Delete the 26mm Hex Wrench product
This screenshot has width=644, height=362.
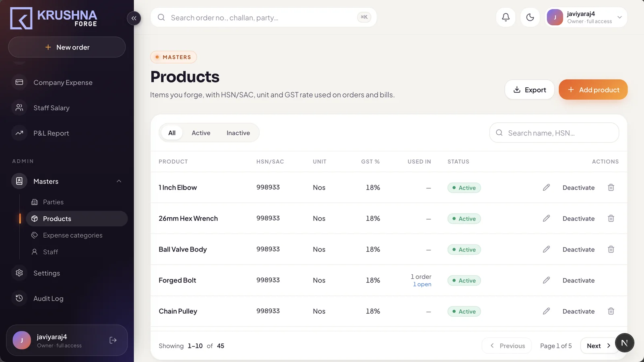pos(611,218)
